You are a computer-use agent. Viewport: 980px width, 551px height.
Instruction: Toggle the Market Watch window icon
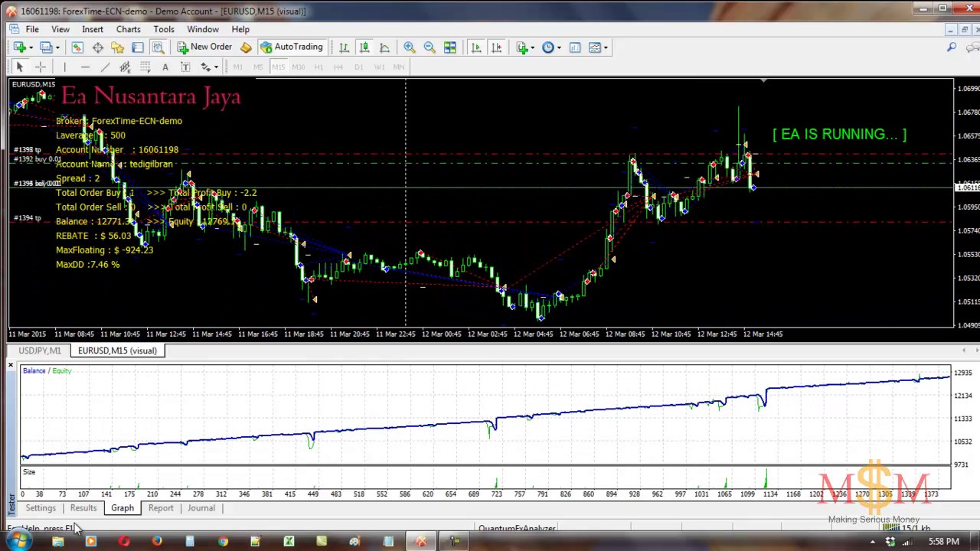click(x=77, y=47)
